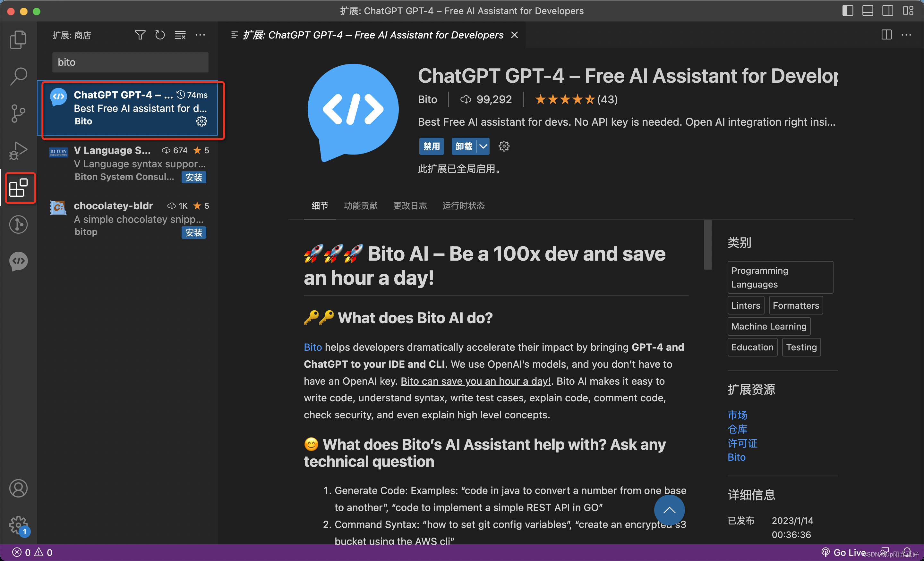Close the ChatGPT GPT-4 extension tab
Image resolution: width=924 pixels, height=561 pixels.
(x=515, y=35)
